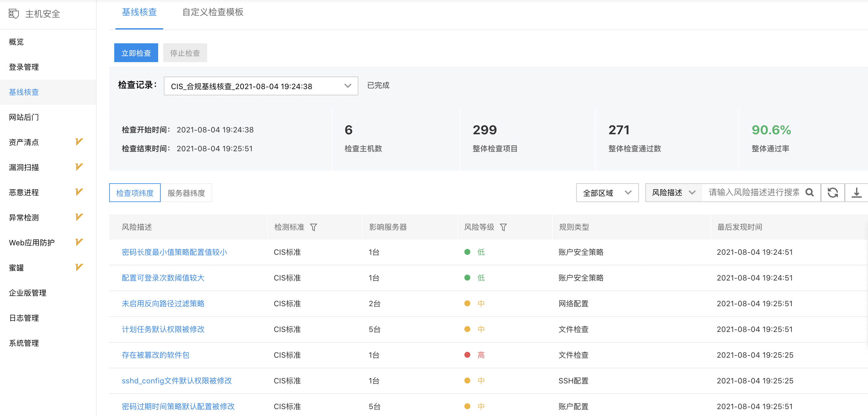The image size is (868, 416).
Task: Switch to 检查项纬度 view
Action: coord(135,193)
